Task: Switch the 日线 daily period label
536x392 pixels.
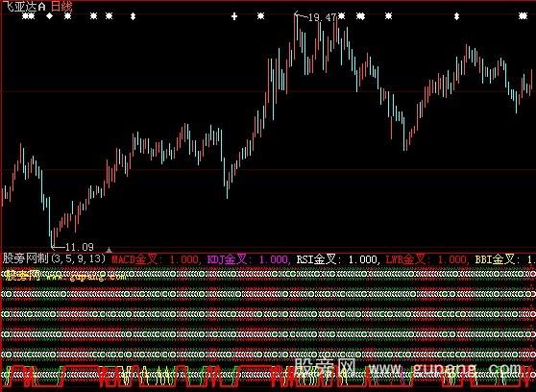Action: 61,7
